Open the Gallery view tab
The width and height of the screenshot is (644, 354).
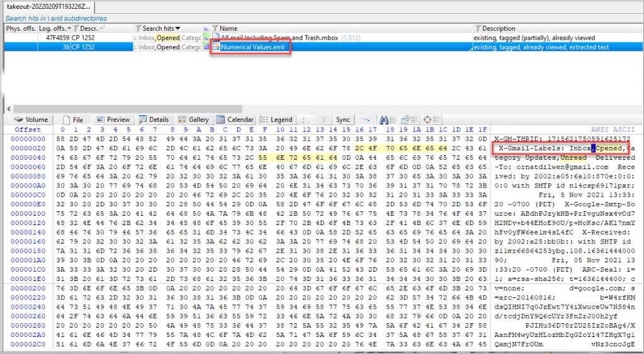tap(193, 119)
